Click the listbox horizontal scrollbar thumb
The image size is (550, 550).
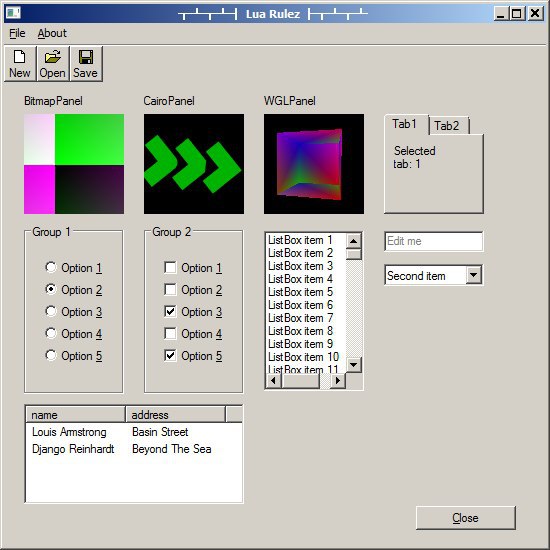tap(301, 381)
